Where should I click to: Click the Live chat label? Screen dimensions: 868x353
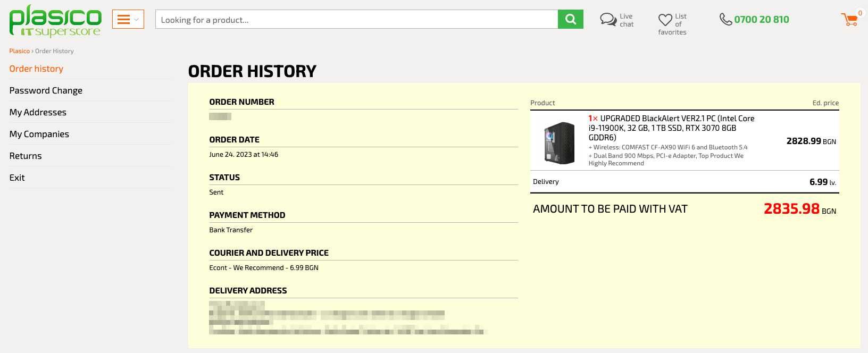pos(627,20)
